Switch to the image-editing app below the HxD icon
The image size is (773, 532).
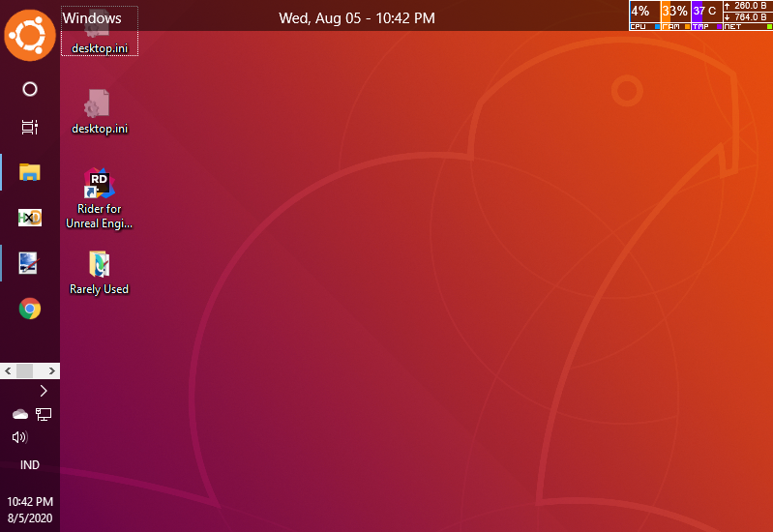pyautogui.click(x=29, y=263)
